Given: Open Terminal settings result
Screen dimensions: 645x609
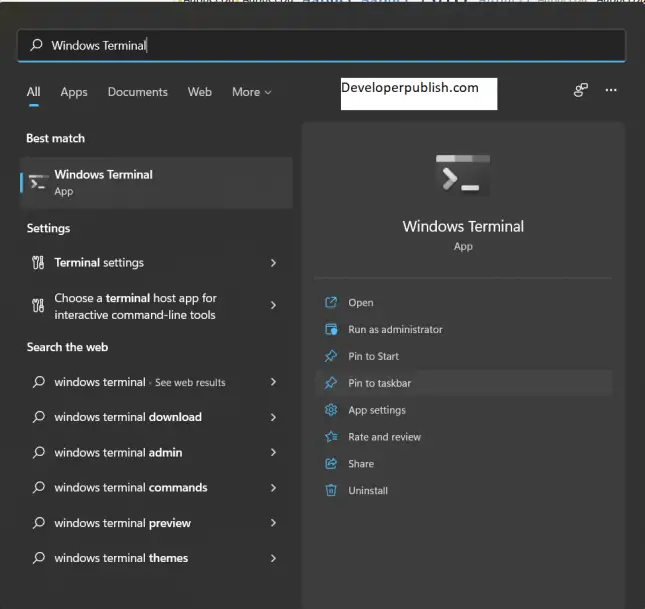Looking at the screenshot, I should point(155,263).
